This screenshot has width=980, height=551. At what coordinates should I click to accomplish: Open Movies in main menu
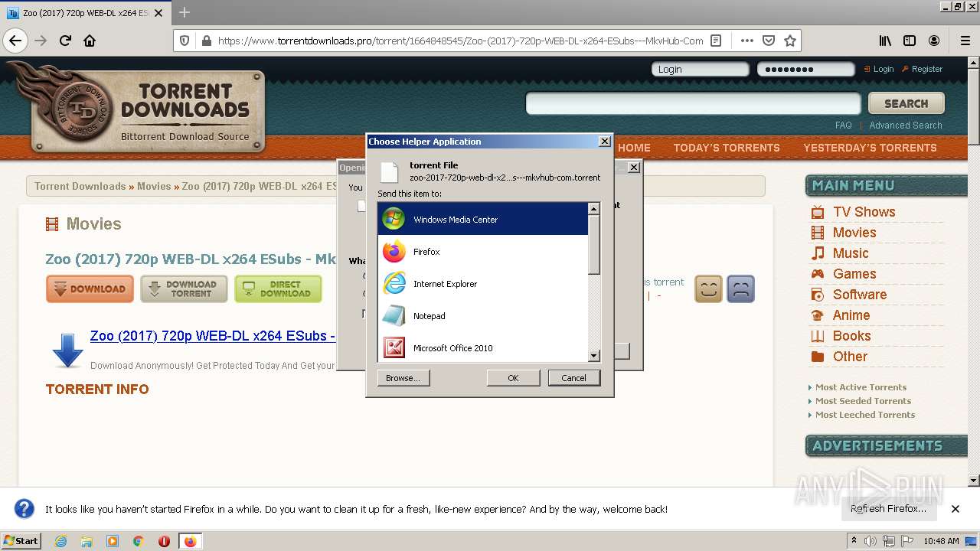click(854, 233)
